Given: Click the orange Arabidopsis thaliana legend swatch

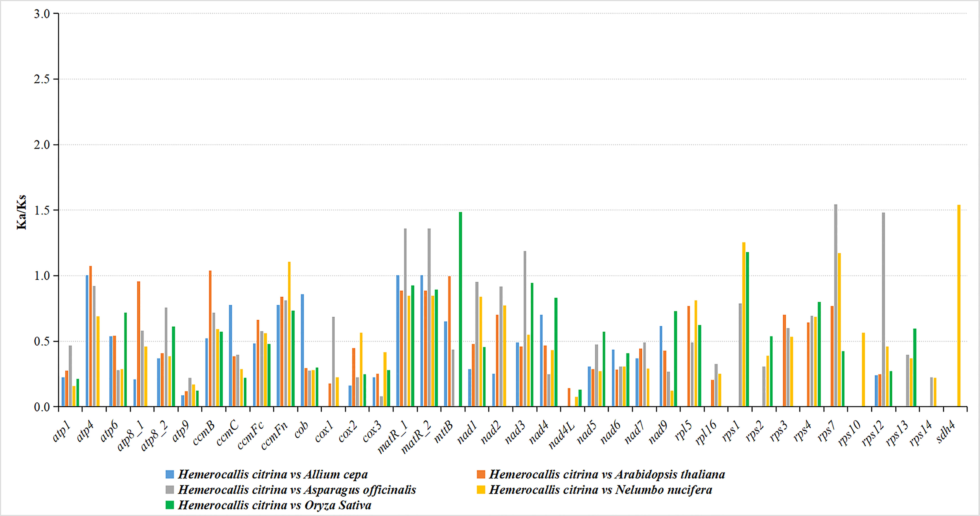Looking at the screenshot, I should (481, 474).
